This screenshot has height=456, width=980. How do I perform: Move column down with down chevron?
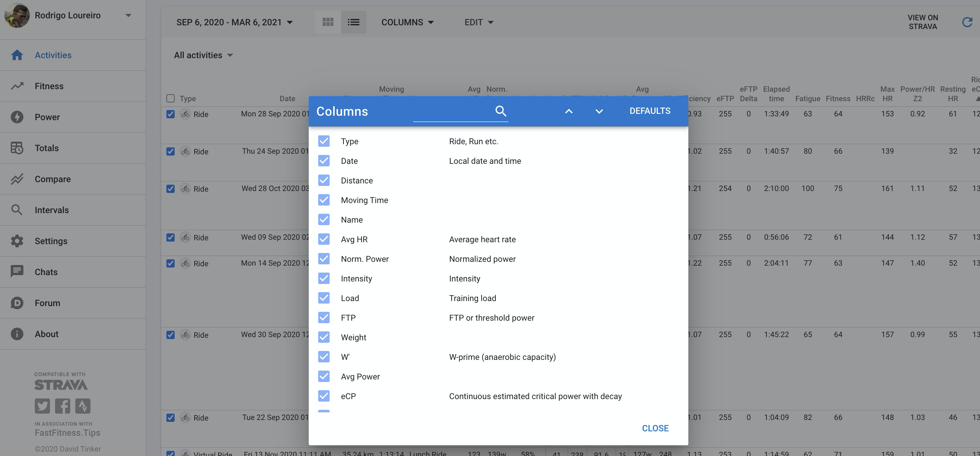[x=599, y=111]
